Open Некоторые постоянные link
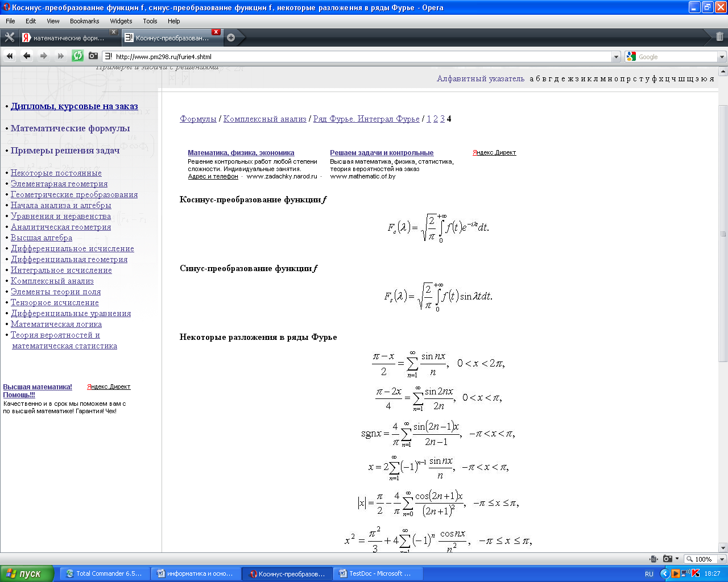This screenshot has height=582, width=728. point(56,173)
